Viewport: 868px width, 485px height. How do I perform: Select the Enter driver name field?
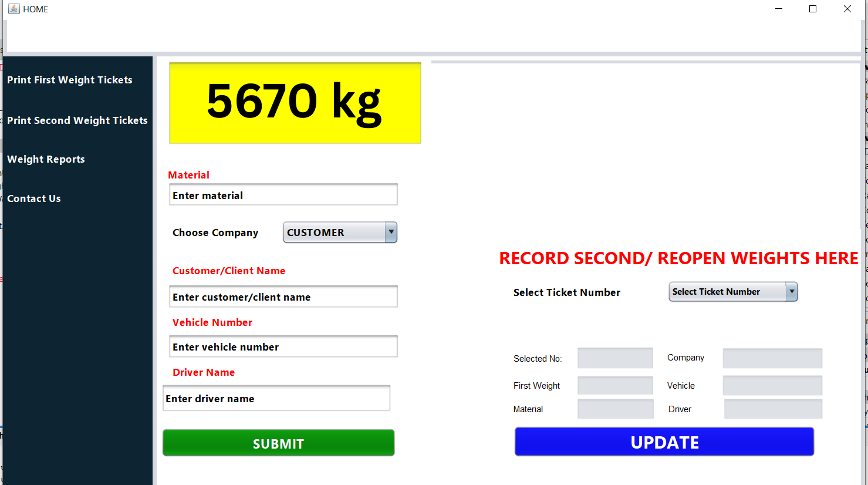(x=276, y=398)
